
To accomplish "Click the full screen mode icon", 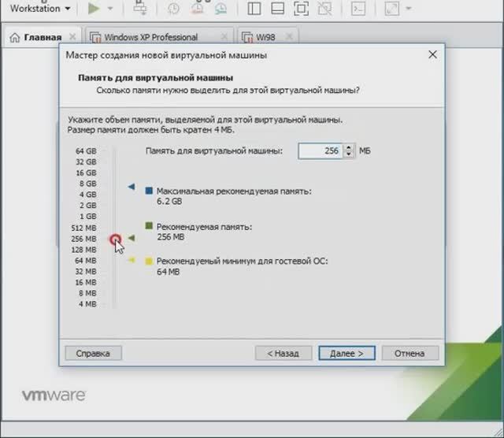I will pyautogui.click(x=301, y=9).
